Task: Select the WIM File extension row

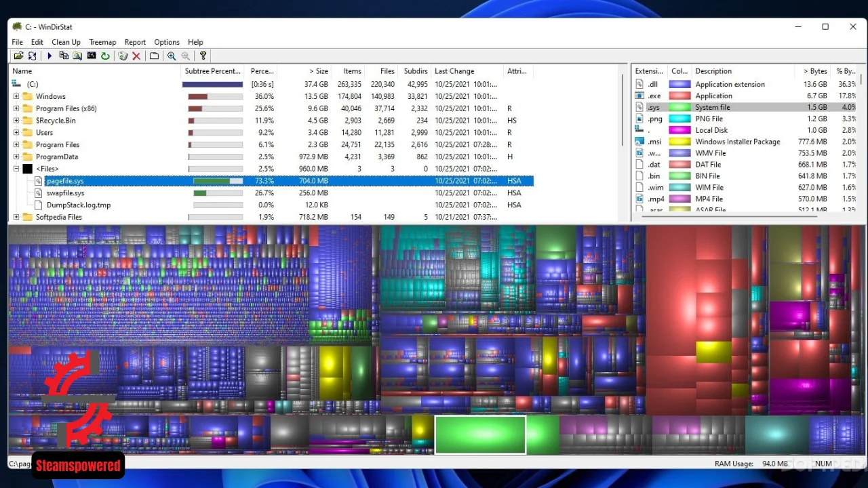Action: tap(745, 187)
